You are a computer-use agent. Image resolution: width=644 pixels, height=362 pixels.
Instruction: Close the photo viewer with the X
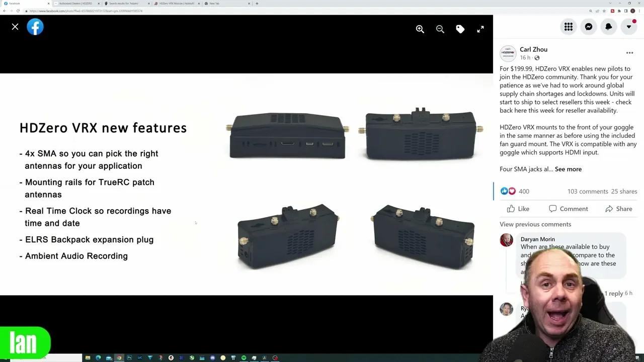(x=15, y=27)
